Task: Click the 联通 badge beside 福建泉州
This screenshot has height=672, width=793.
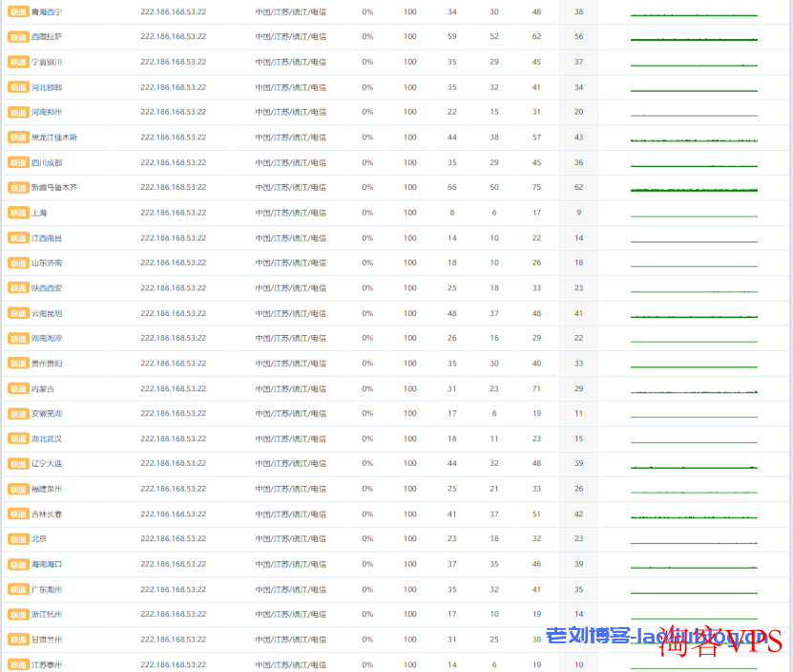Action: (x=18, y=489)
